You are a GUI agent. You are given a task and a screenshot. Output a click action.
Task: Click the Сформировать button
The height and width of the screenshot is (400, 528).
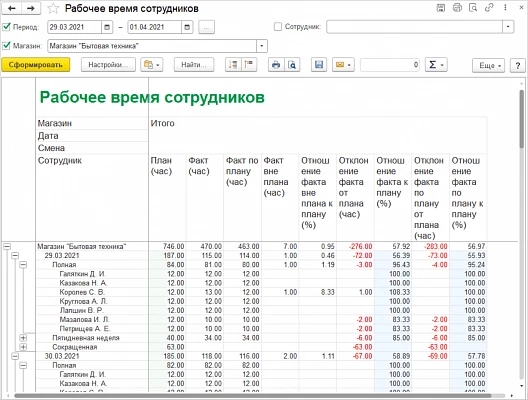pos(36,65)
